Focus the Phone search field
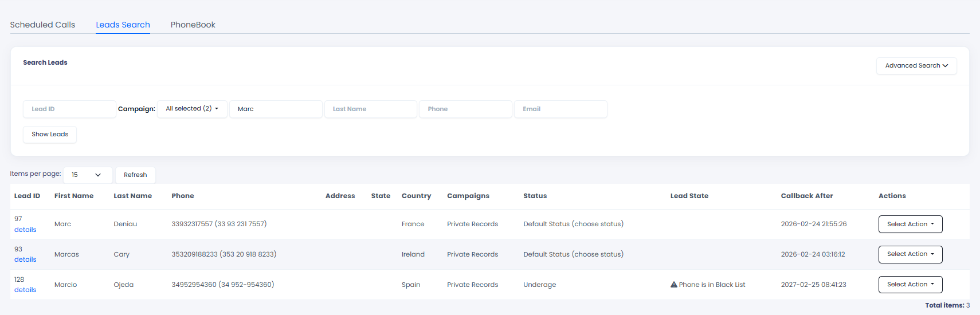The width and height of the screenshot is (980, 315). 465,109
